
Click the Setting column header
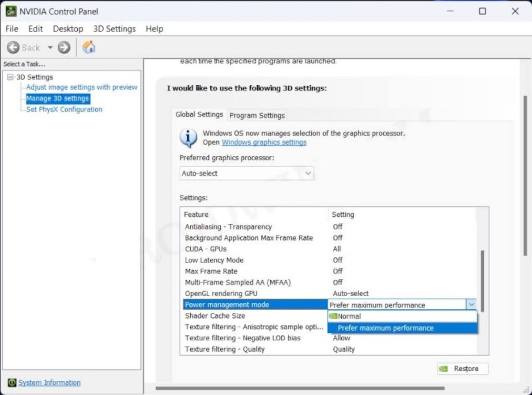[402, 214]
